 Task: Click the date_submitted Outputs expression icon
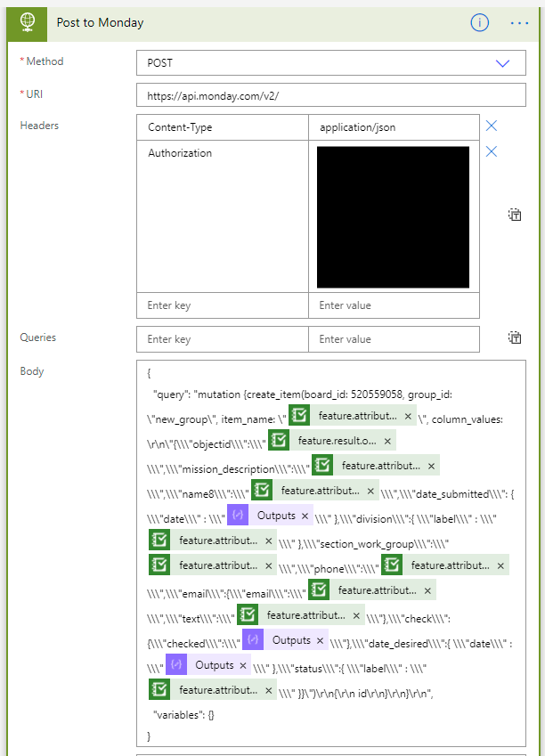pyautogui.click(x=238, y=515)
